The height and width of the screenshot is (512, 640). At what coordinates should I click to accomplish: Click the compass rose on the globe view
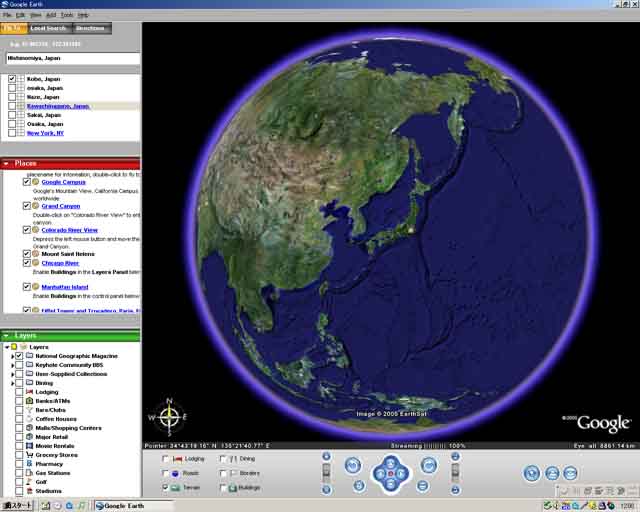click(x=169, y=417)
